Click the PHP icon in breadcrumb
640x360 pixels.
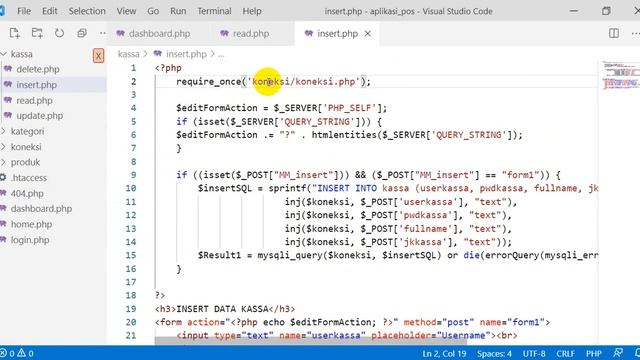[158, 53]
